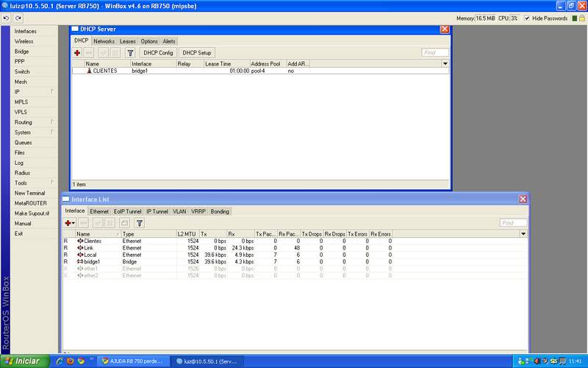Open Interfaces from sidebar menu
This screenshot has height=368, width=588.
(26, 31)
